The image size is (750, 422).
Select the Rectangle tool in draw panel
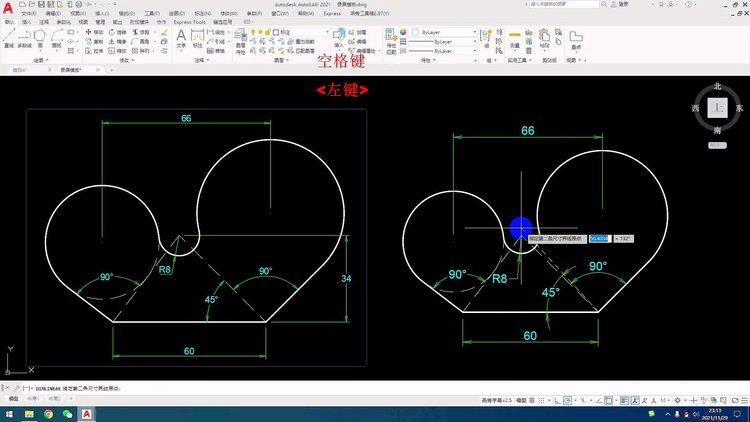pos(71,32)
